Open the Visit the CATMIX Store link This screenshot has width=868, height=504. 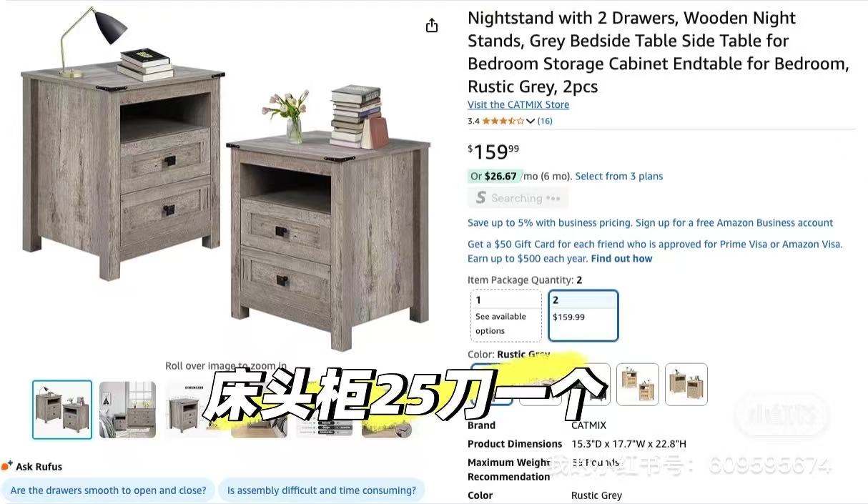click(518, 104)
